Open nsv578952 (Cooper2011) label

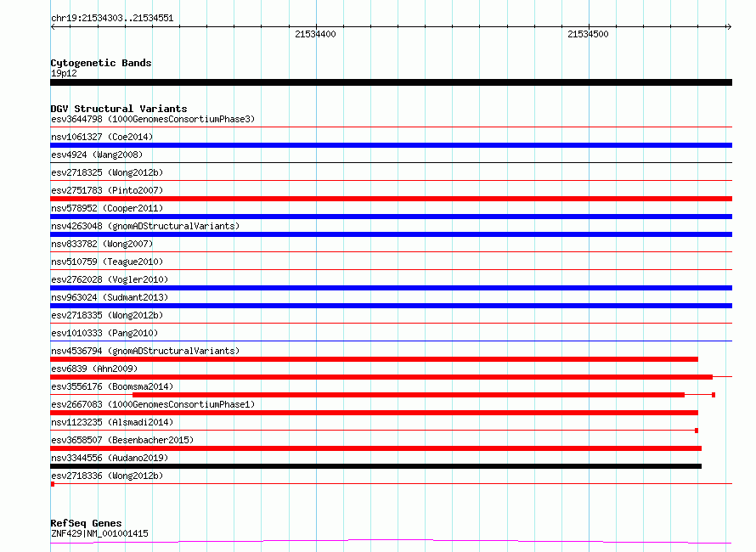(x=107, y=208)
